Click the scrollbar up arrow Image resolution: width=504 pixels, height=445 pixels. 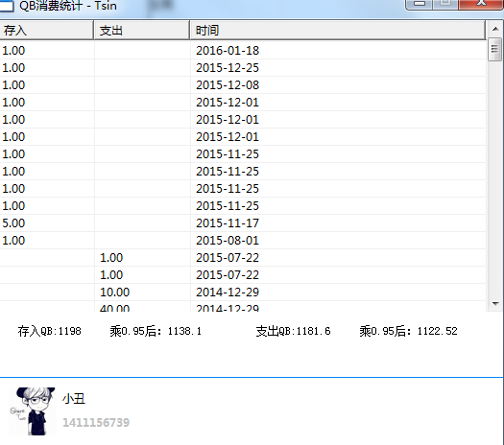click(495, 29)
